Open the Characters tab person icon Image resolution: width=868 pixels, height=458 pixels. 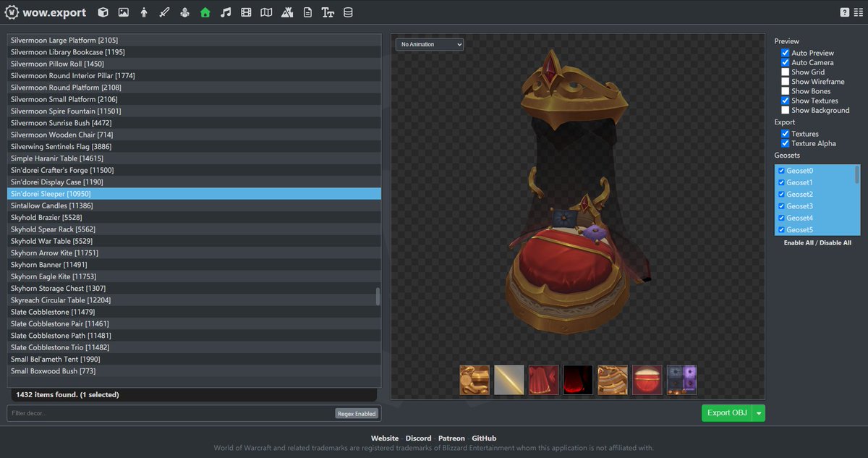coord(144,12)
